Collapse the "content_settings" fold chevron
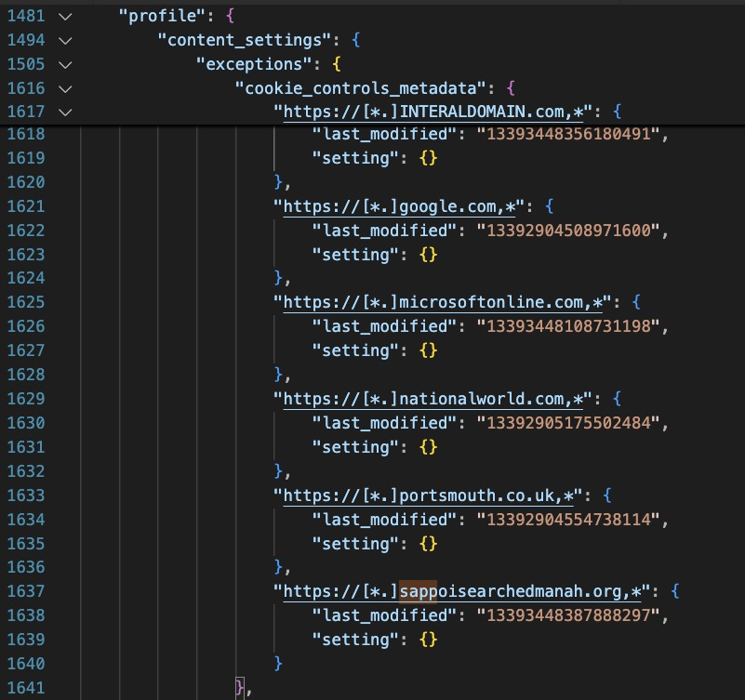 click(65, 41)
